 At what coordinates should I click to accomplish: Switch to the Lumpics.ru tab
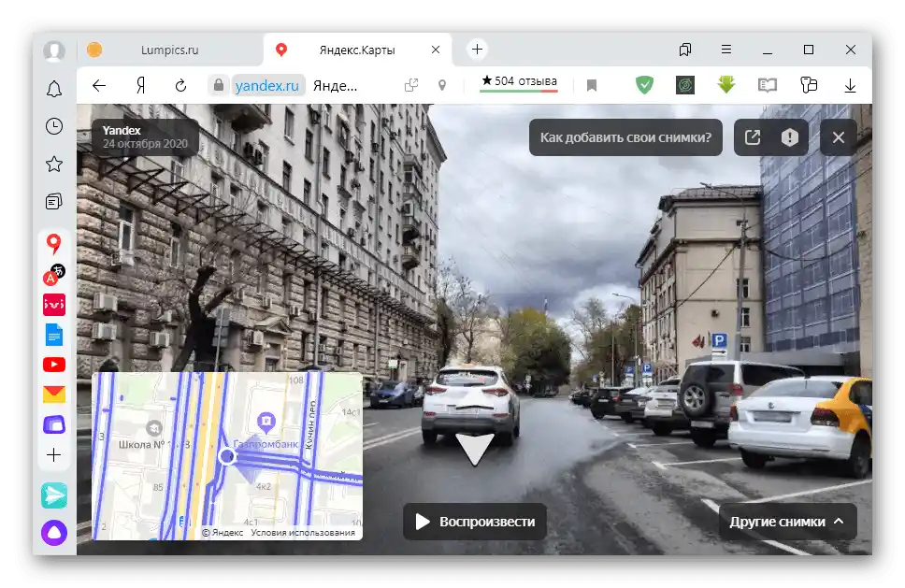pos(170,50)
